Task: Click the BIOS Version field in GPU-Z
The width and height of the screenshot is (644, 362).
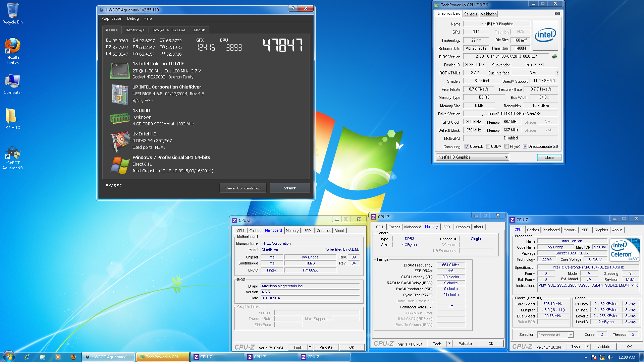Action: coord(506,56)
